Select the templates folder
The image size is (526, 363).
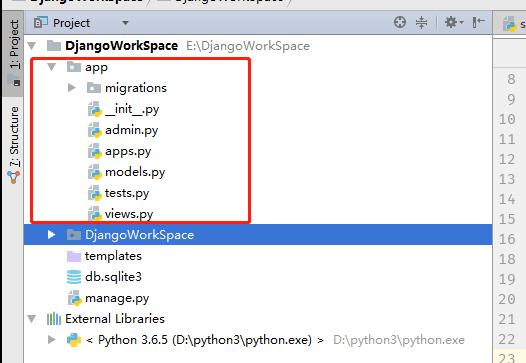[x=113, y=256]
